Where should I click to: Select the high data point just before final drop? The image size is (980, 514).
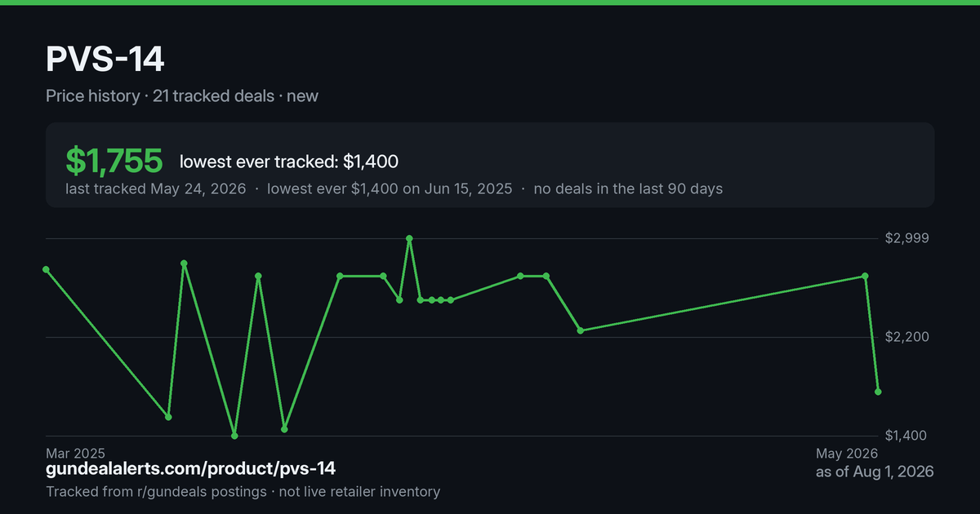pos(866,276)
